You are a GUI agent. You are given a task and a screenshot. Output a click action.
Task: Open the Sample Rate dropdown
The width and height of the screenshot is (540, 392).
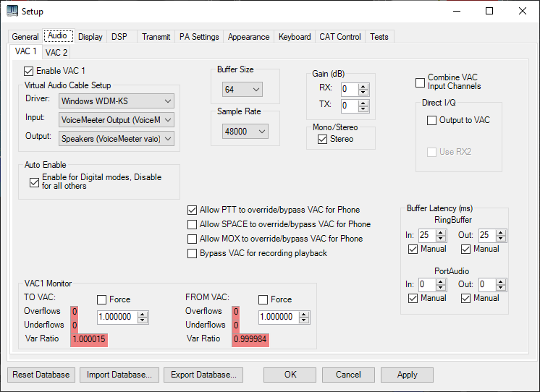245,132
